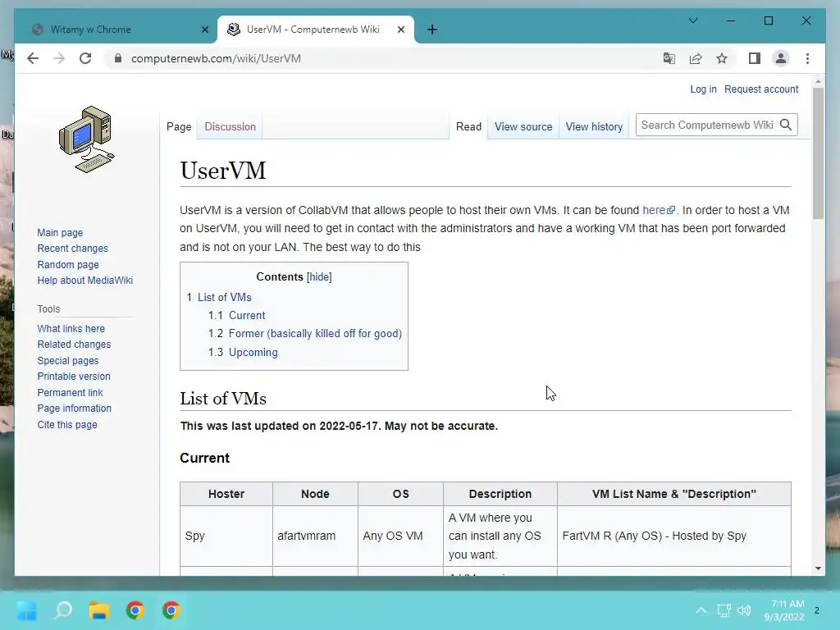Click the Log in link
840x630 pixels.
703,89
